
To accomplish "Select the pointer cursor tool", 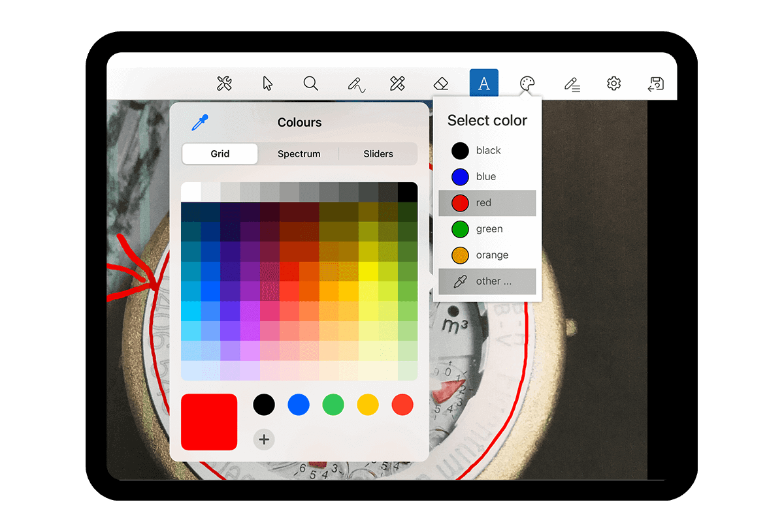I will [x=267, y=84].
